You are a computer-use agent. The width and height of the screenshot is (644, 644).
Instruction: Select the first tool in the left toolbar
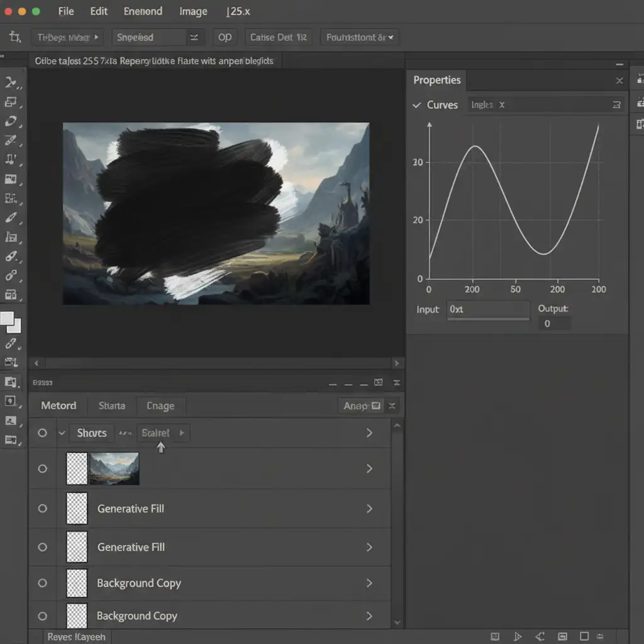click(x=11, y=82)
